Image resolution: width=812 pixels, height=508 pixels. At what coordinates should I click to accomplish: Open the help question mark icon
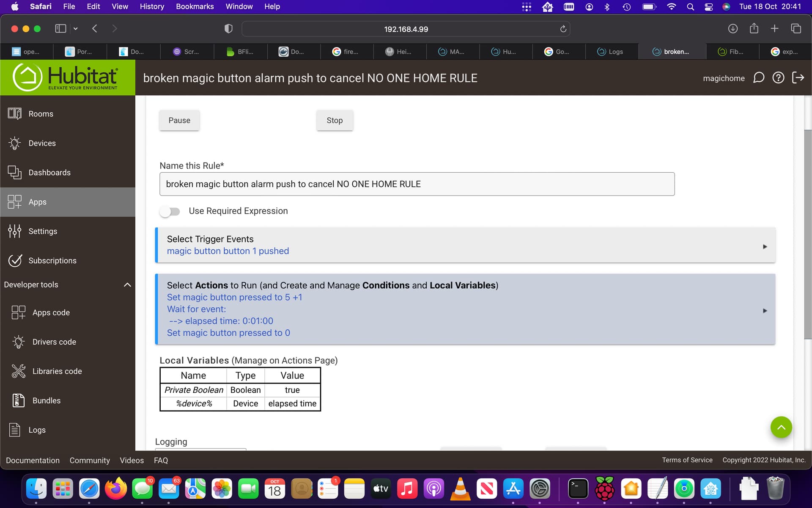[778, 78]
